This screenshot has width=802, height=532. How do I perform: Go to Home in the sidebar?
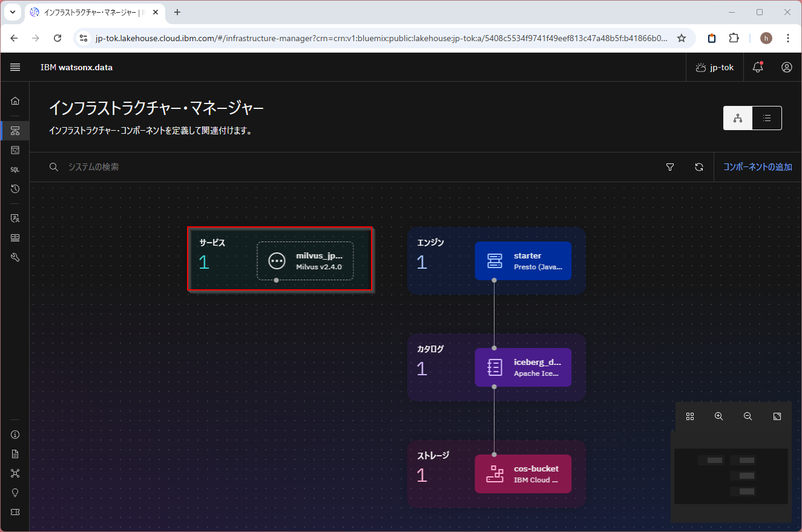pos(15,100)
